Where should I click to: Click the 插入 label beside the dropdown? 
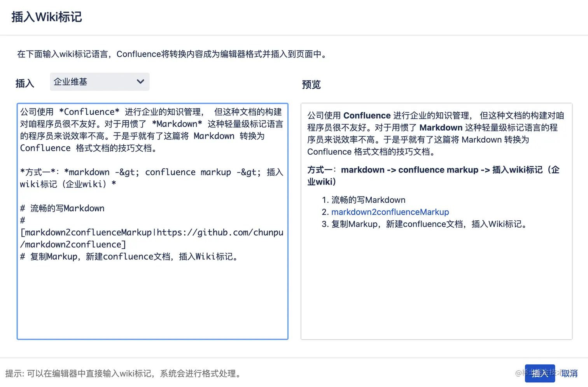25,83
